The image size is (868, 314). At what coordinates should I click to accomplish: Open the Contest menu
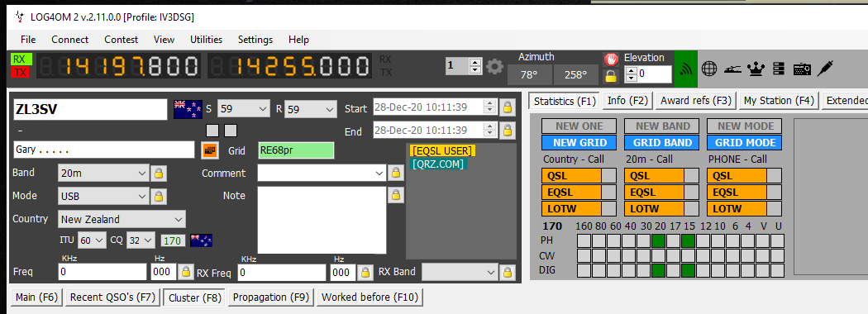pos(122,40)
